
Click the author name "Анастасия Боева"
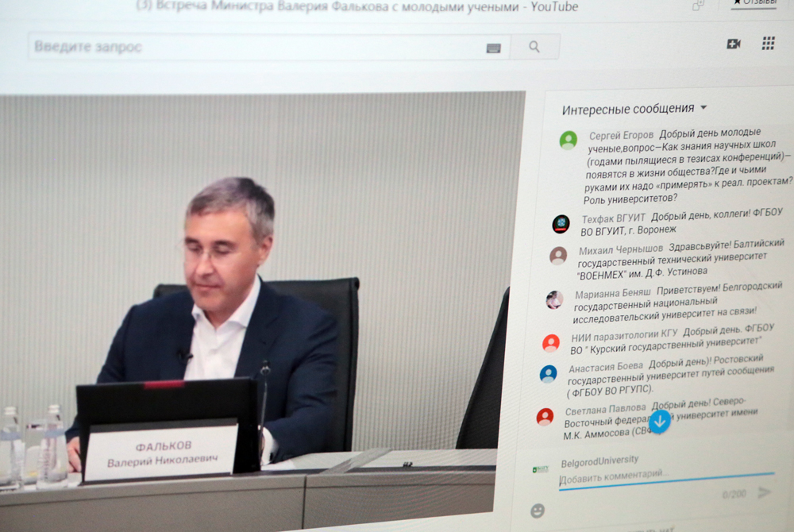point(606,368)
